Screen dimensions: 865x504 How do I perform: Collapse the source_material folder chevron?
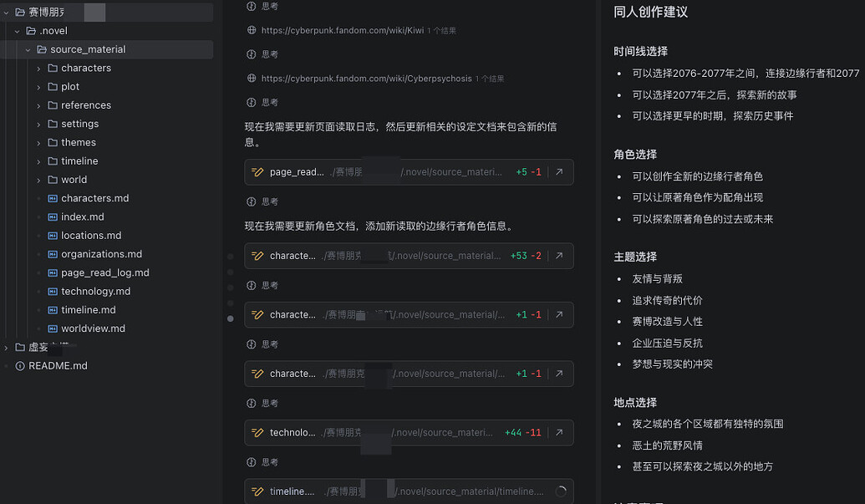[28, 50]
